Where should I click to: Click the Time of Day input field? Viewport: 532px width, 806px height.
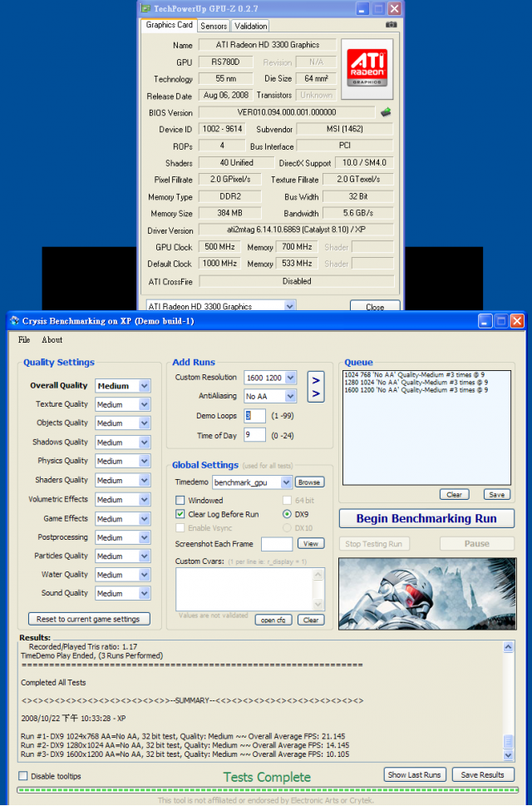(254, 435)
